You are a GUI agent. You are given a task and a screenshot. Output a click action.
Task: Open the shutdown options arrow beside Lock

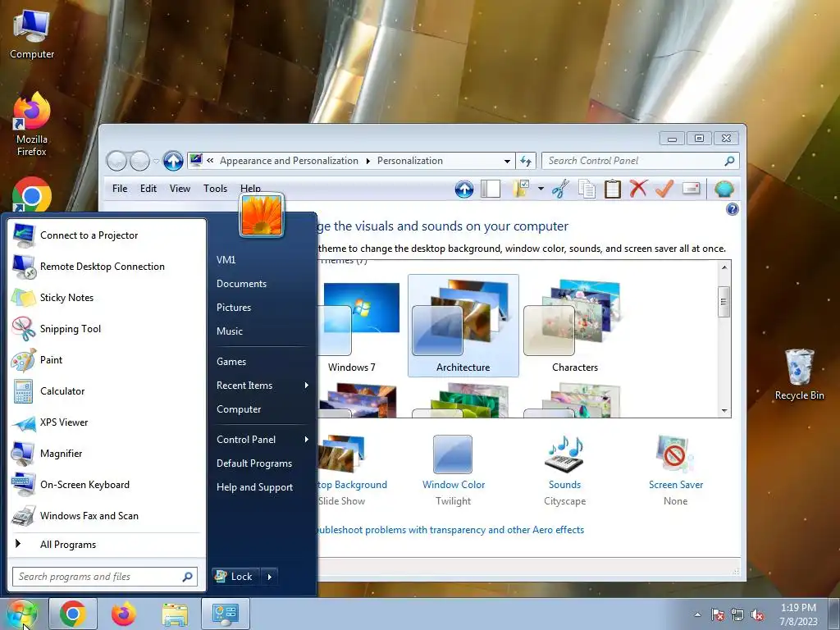pos(269,577)
